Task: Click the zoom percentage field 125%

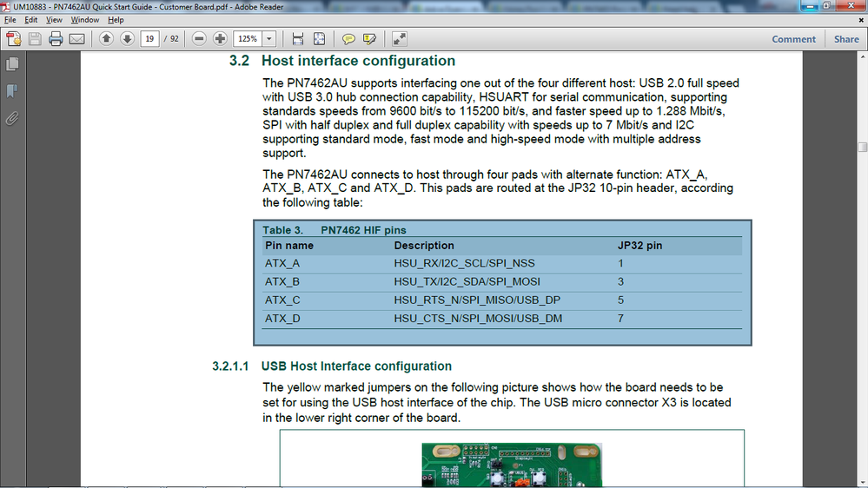Action: 248,39
